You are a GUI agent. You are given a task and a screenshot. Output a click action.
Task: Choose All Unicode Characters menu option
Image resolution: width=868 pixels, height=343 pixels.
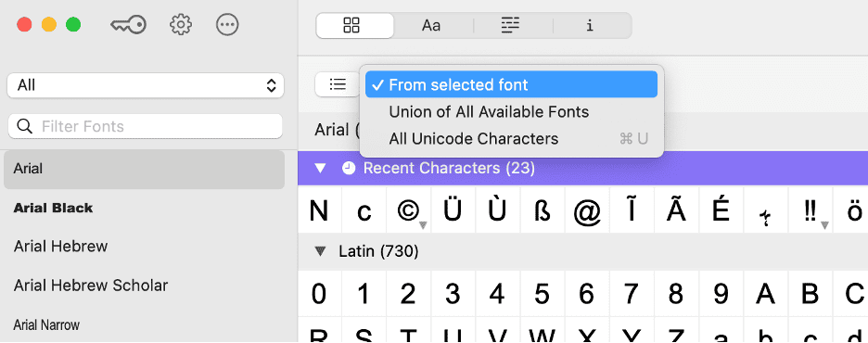[511, 138]
